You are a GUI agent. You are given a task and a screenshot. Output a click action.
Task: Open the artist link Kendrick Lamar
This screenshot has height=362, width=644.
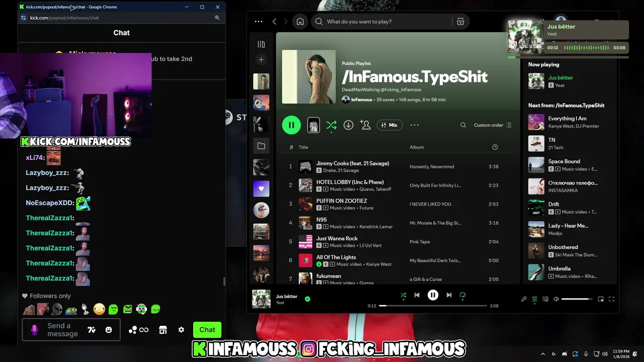point(375,227)
